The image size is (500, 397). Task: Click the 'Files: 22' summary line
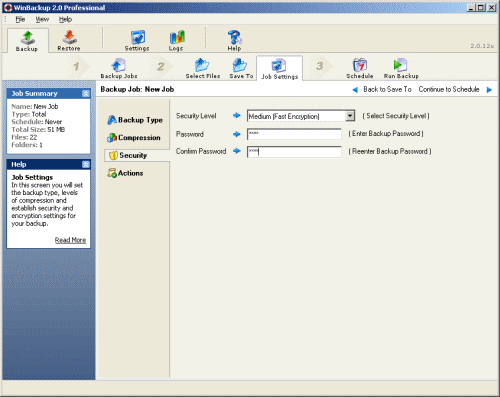pos(24,137)
